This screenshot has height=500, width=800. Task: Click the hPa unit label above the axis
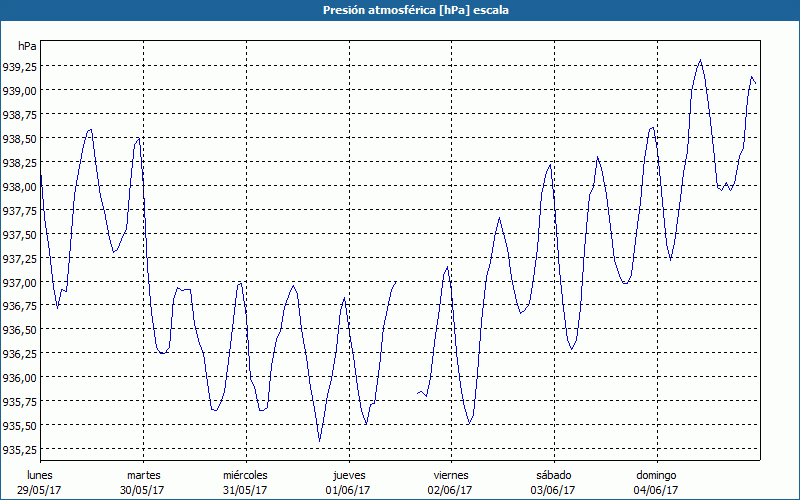27,46
